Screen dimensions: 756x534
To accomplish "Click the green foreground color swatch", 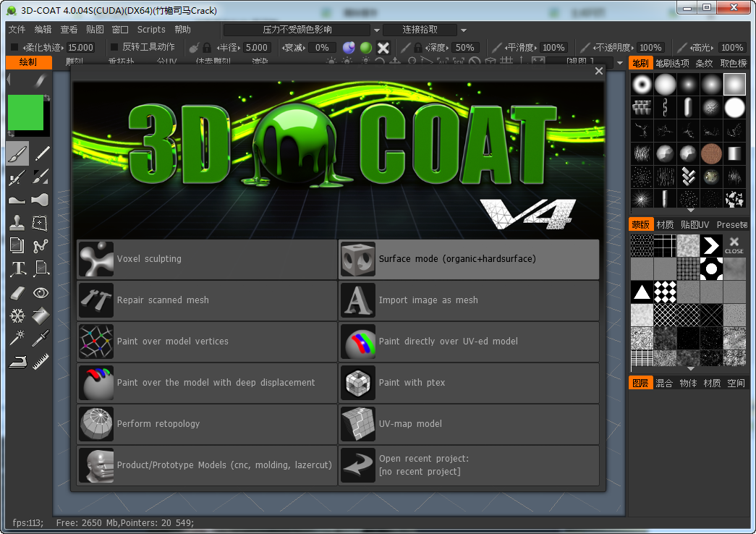I will coord(25,112).
